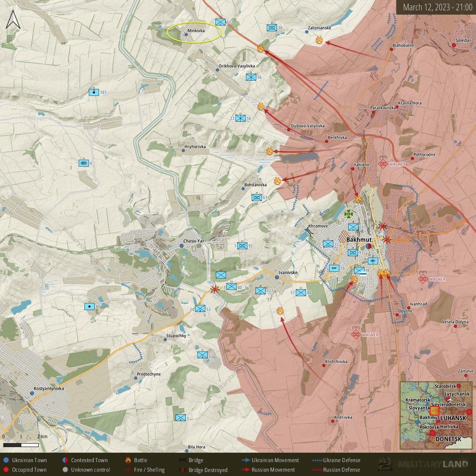Click the Fire / Shelling legend entry
This screenshot has height=476, width=476.
click(145, 470)
